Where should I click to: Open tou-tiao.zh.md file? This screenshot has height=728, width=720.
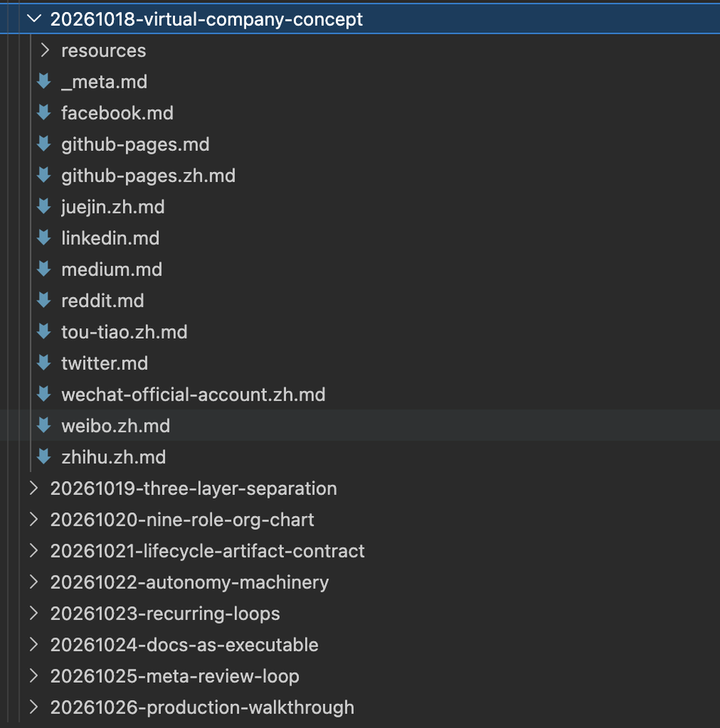[125, 332]
